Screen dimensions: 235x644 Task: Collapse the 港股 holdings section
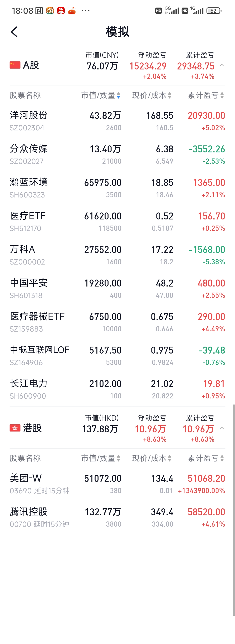(222, 428)
